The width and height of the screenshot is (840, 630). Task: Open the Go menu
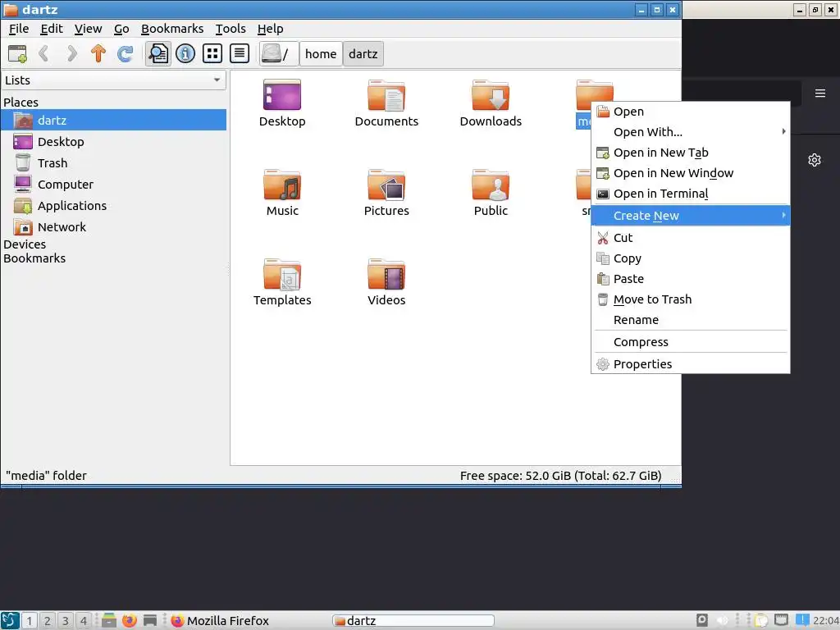[121, 29]
